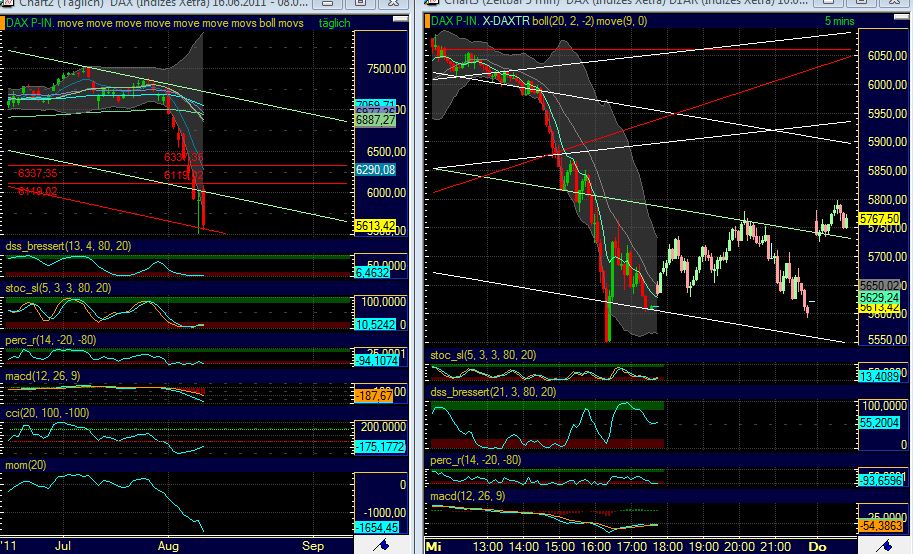Image resolution: width=913 pixels, height=554 pixels.
Task: Click the 'Do' day label on the time axis
Action: (818, 546)
